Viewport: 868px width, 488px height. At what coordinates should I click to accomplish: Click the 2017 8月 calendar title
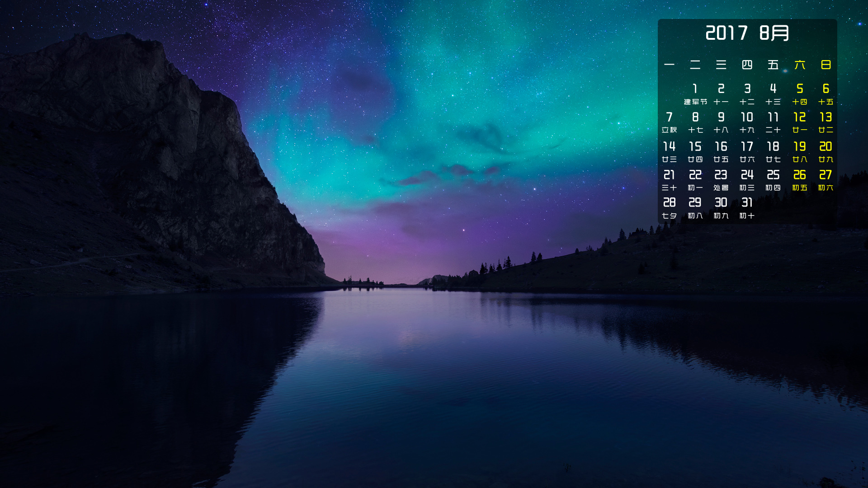747,33
